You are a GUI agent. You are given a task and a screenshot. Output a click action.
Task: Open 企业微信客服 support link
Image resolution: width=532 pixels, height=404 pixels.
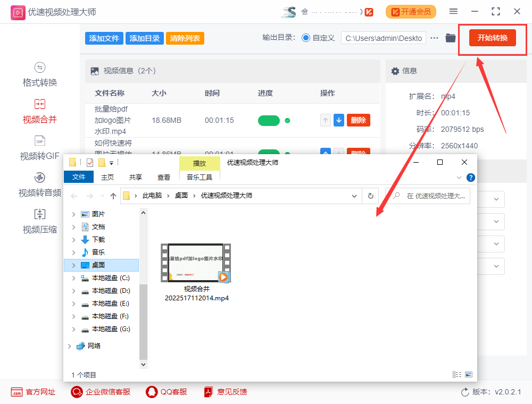click(x=101, y=392)
